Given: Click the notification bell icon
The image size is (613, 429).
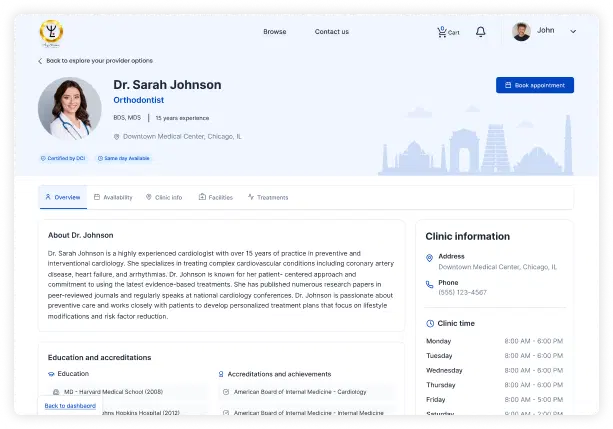Looking at the screenshot, I should coord(480,32).
